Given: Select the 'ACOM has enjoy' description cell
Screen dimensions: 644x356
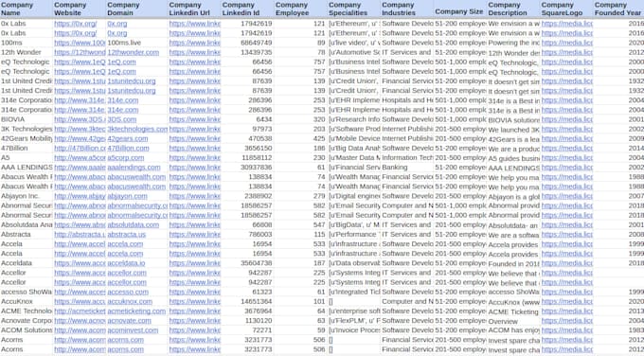Looking at the screenshot, I should pos(513,330).
